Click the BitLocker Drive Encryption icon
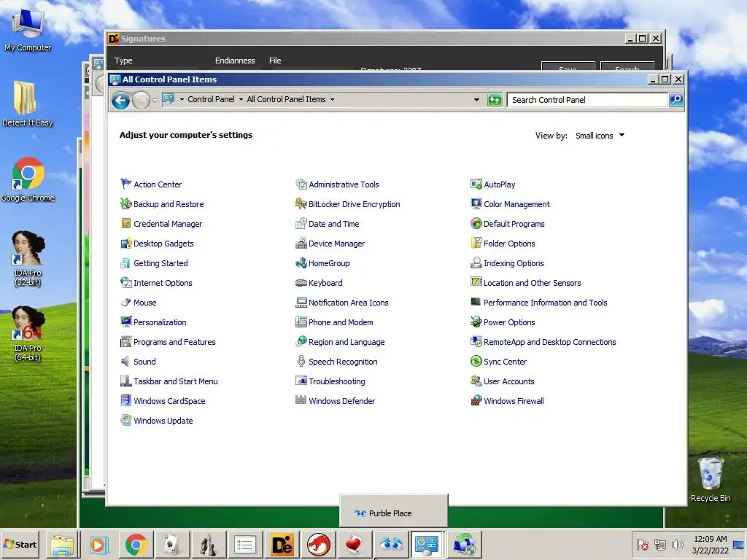 pos(301,204)
